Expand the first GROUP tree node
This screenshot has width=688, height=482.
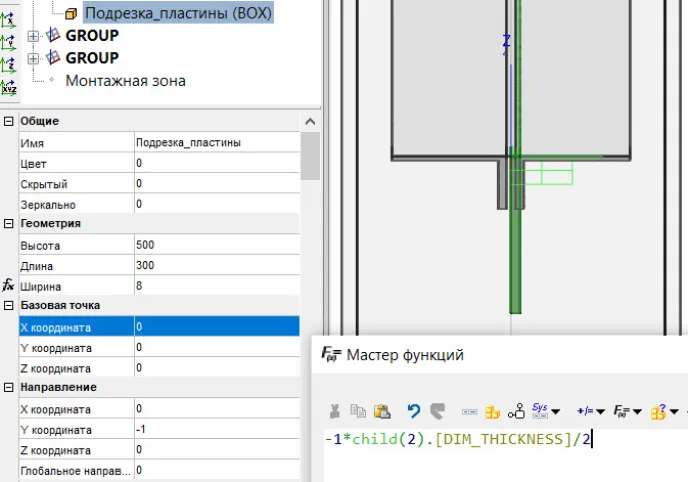pos(34,36)
